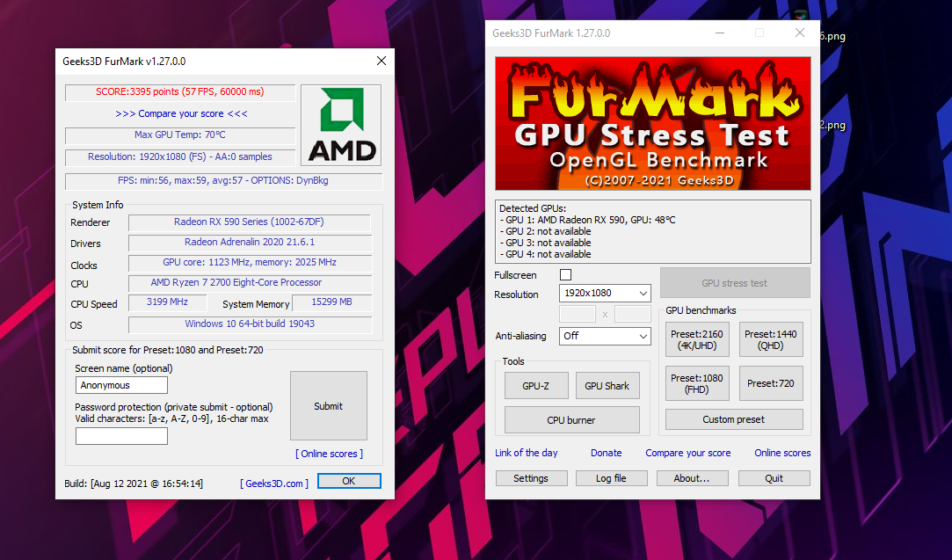Start the GPU stress test button

point(735,283)
